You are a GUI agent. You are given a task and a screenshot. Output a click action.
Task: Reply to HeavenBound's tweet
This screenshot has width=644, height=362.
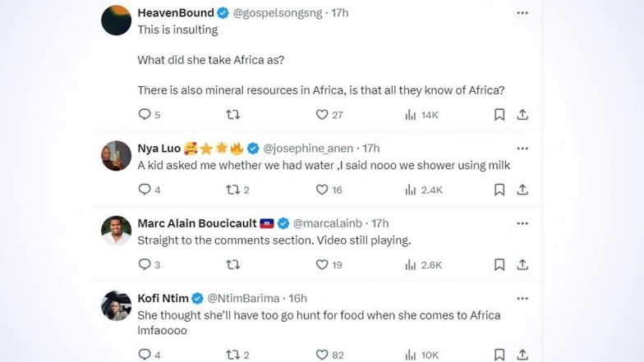coord(145,115)
